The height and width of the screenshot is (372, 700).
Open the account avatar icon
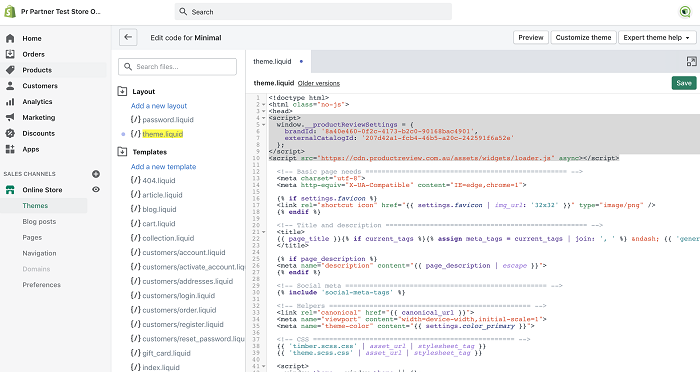coord(684,12)
